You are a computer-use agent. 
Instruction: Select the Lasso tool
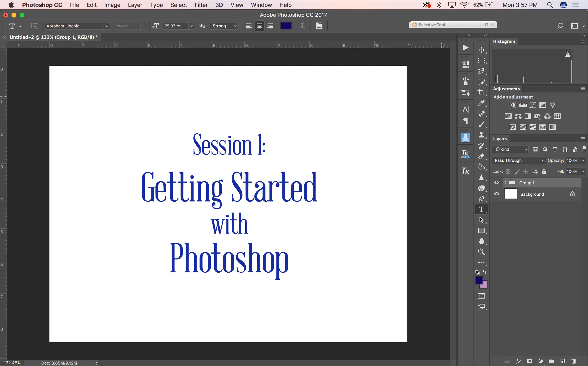point(481,71)
